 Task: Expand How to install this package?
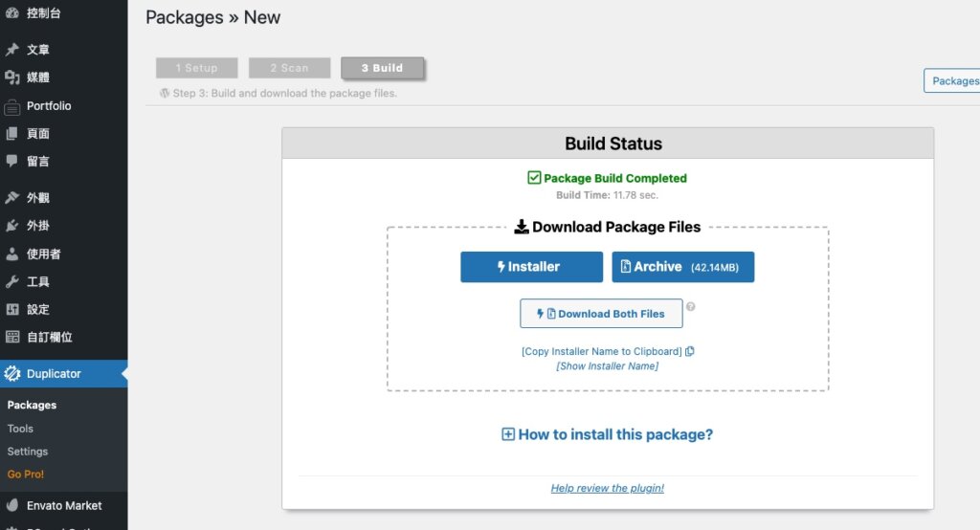coord(608,434)
